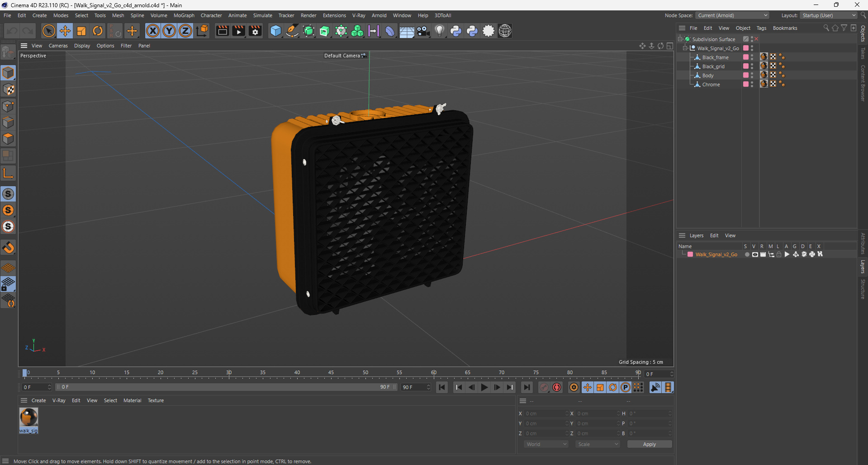Open Object manager Tags menu
Image resolution: width=868 pixels, height=465 pixels.
coord(761,28)
